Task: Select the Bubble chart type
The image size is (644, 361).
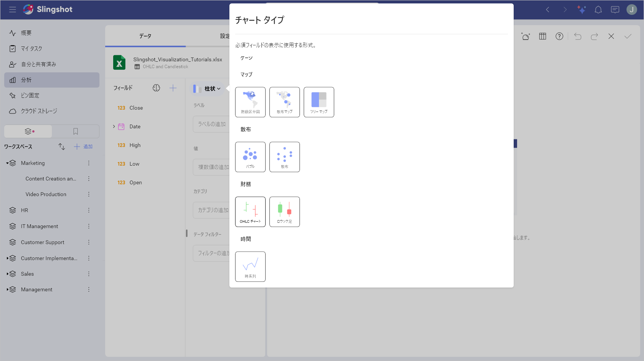Action: point(250,157)
